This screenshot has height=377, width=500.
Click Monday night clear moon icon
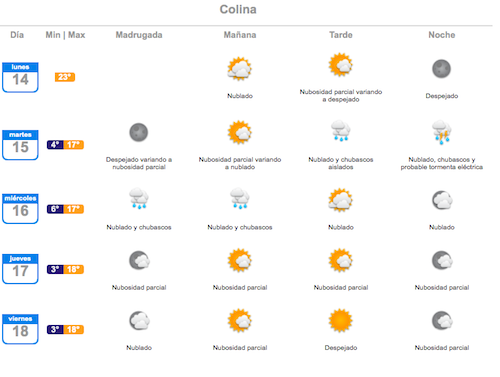click(442, 69)
